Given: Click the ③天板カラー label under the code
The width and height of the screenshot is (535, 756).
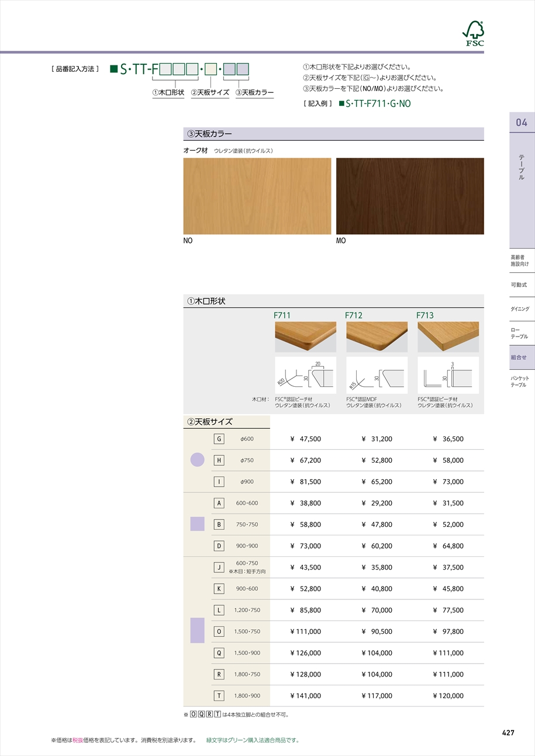Looking at the screenshot, I should coord(254,92).
